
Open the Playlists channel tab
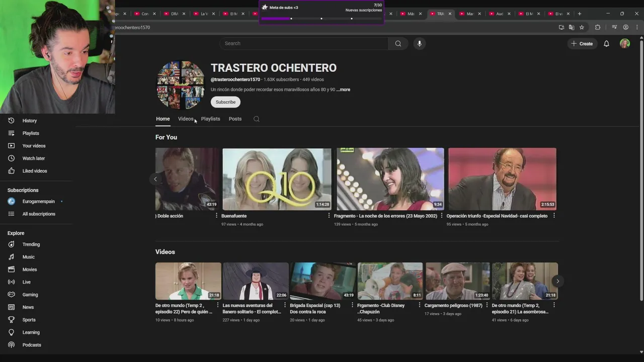click(x=210, y=119)
